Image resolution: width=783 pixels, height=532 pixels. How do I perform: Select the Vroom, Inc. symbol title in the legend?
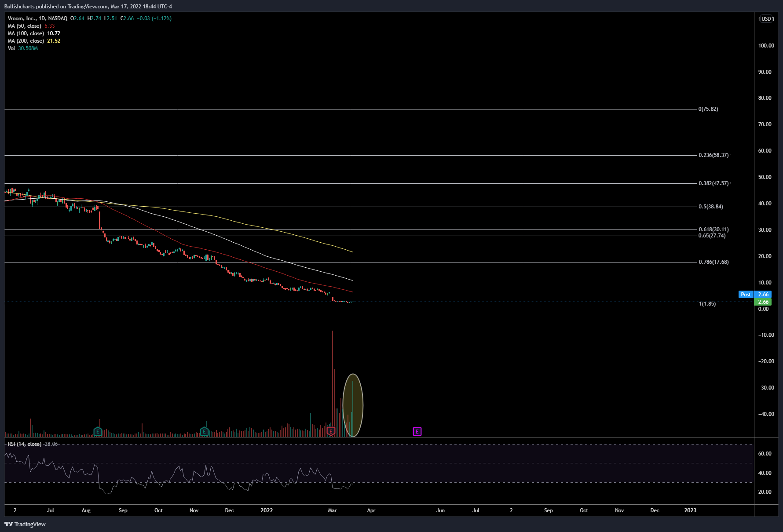click(x=37, y=18)
